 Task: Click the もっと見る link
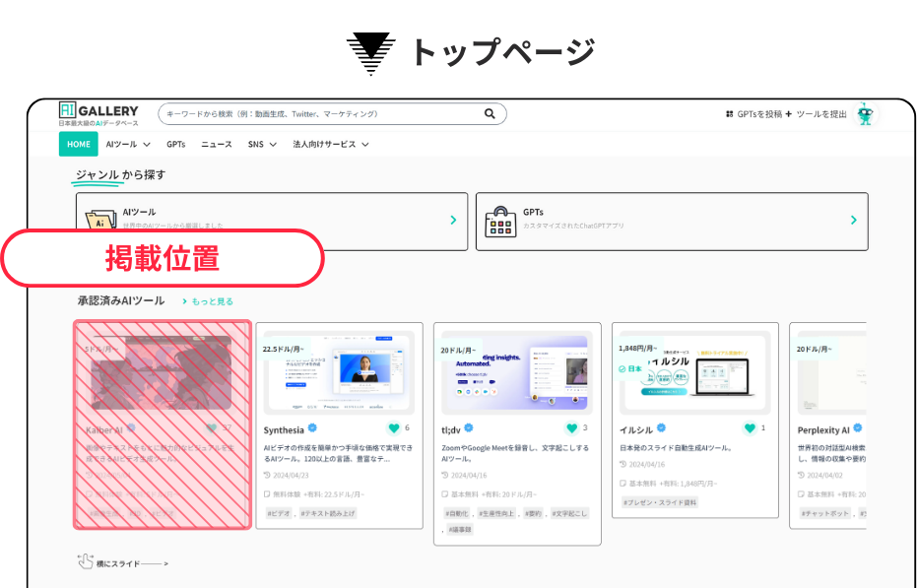(x=207, y=301)
